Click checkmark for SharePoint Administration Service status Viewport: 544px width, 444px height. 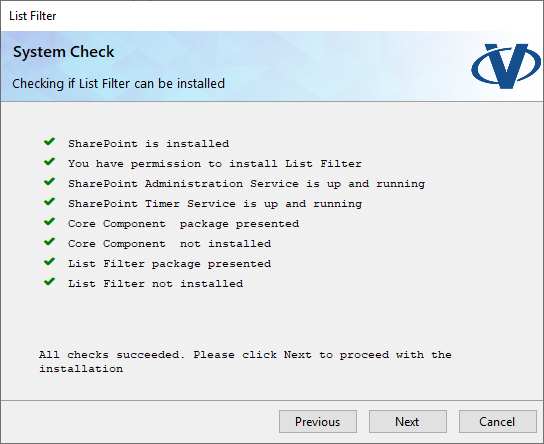click(49, 181)
